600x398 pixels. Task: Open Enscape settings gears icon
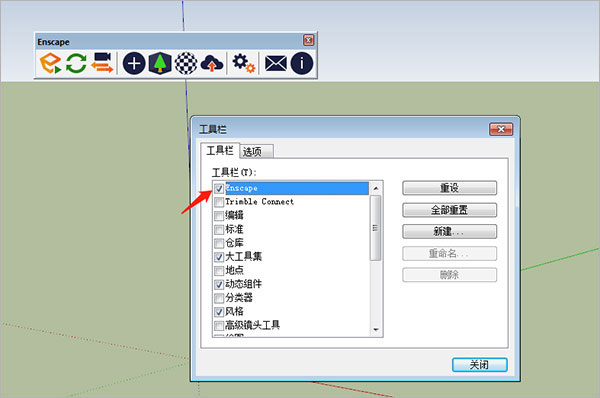tap(243, 63)
